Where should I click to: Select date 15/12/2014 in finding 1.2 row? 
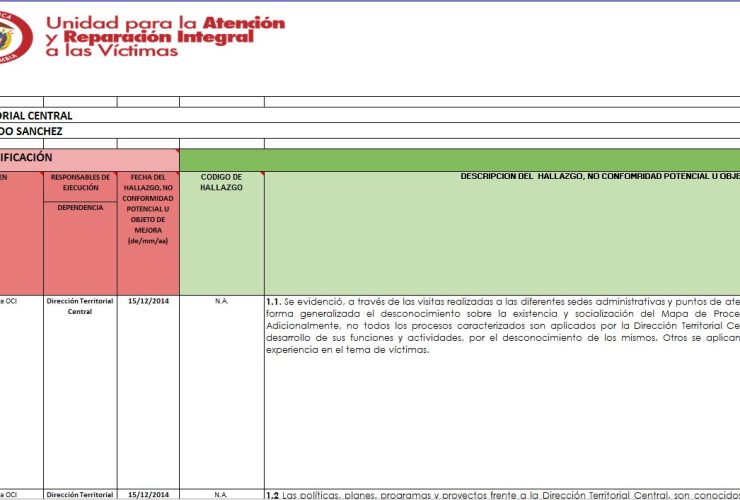148,494
